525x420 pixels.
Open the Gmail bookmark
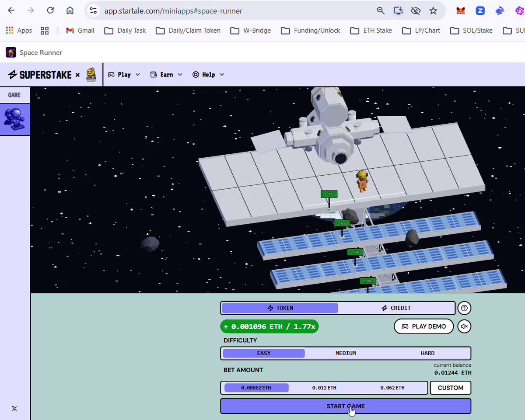(x=80, y=31)
